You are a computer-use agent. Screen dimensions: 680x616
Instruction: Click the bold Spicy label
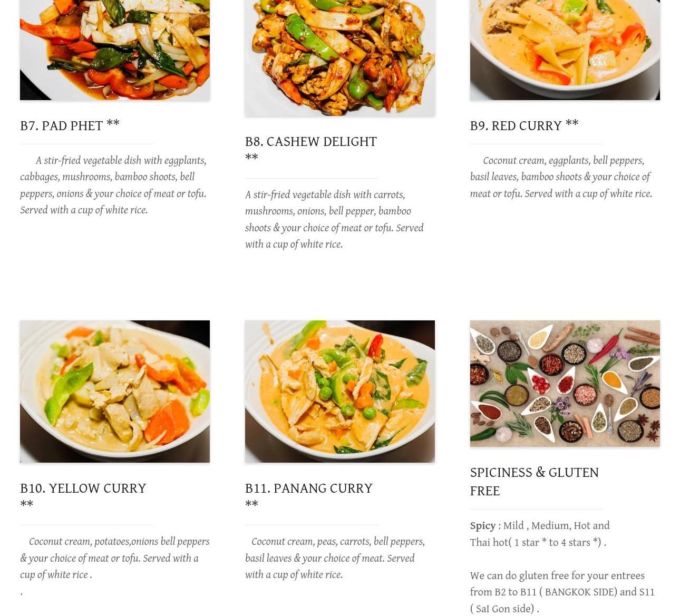pos(483,526)
